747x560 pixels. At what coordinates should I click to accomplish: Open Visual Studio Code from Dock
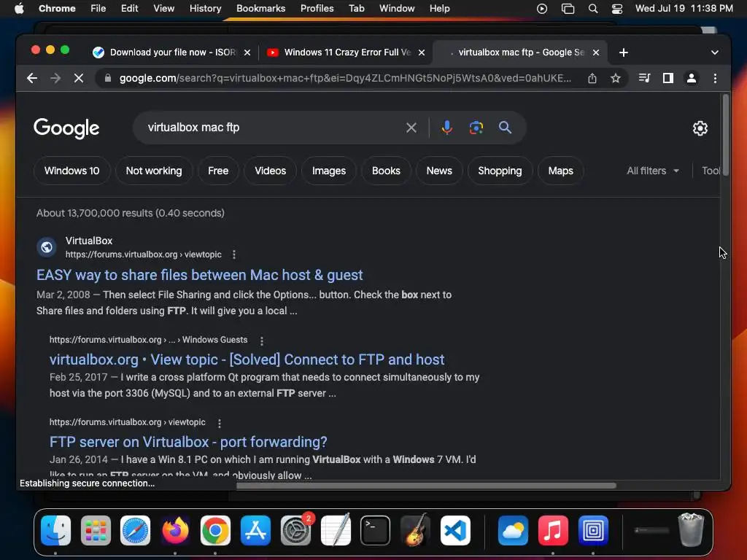pyautogui.click(x=455, y=531)
